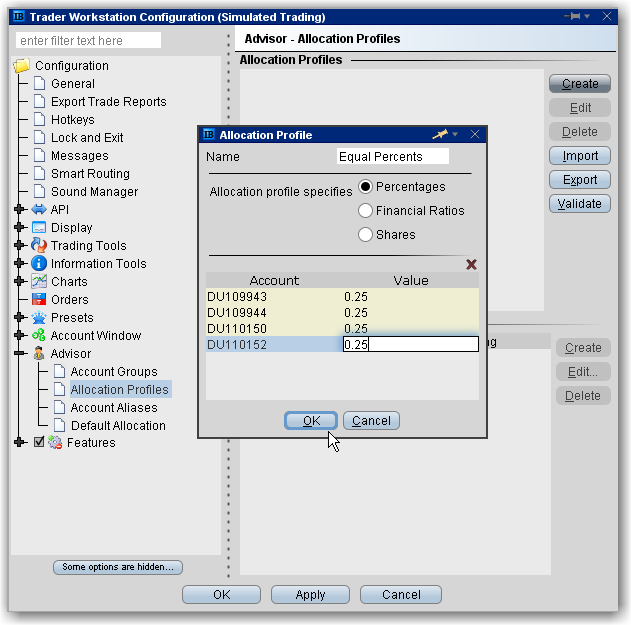Click the Charts icon in configuration tree
Image resolution: width=631 pixels, height=625 pixels.
point(39,281)
